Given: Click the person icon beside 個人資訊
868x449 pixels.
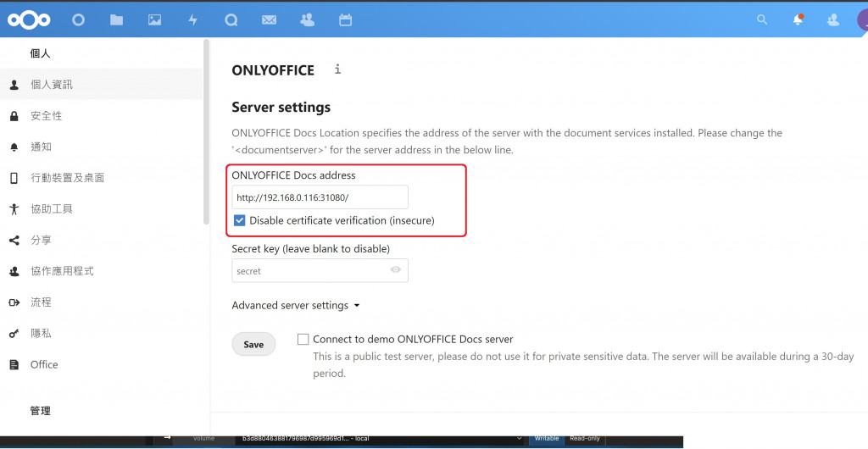Looking at the screenshot, I should point(14,85).
